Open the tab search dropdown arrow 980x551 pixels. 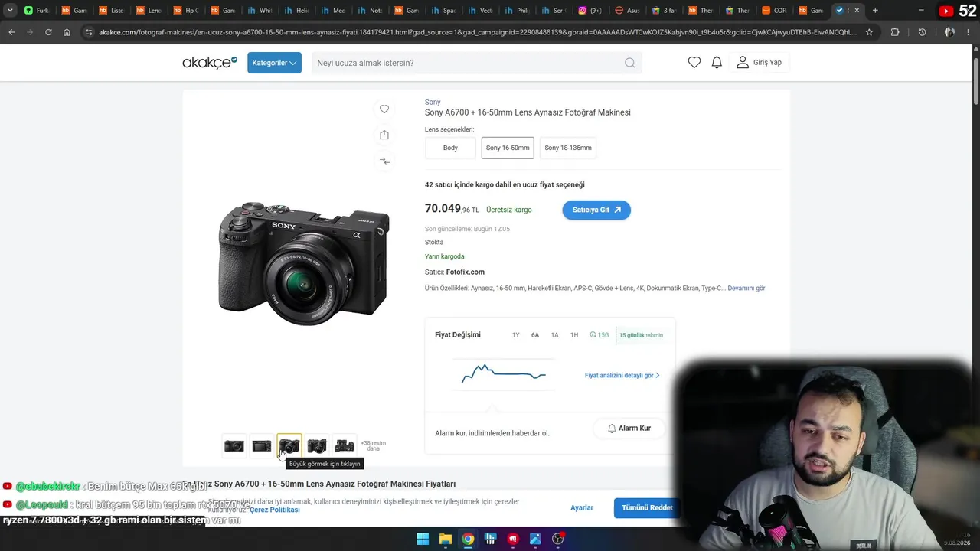(10, 11)
